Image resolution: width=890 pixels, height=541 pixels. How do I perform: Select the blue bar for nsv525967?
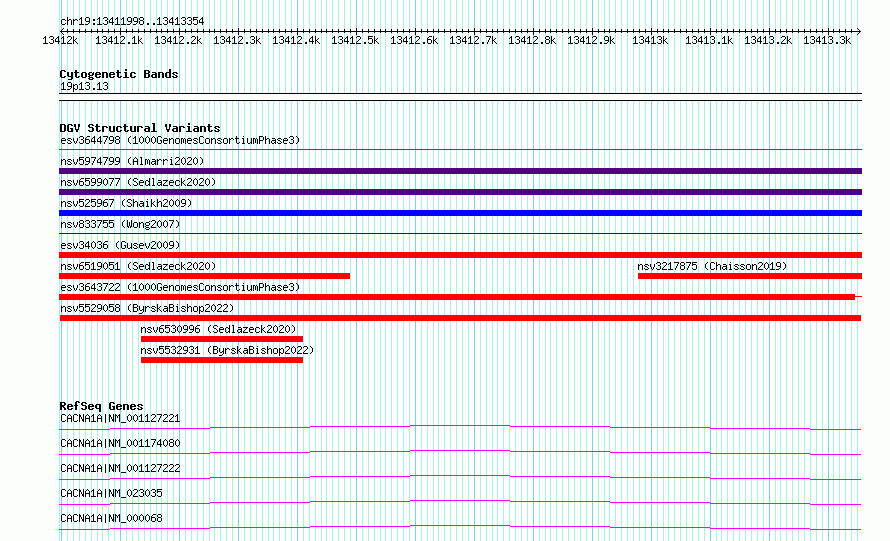pyautogui.click(x=460, y=213)
